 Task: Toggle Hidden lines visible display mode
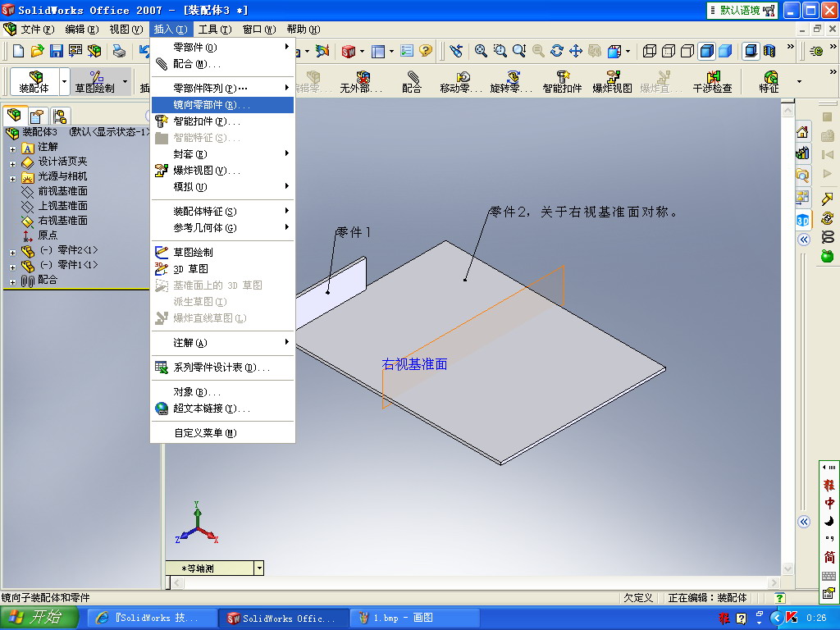click(x=668, y=51)
